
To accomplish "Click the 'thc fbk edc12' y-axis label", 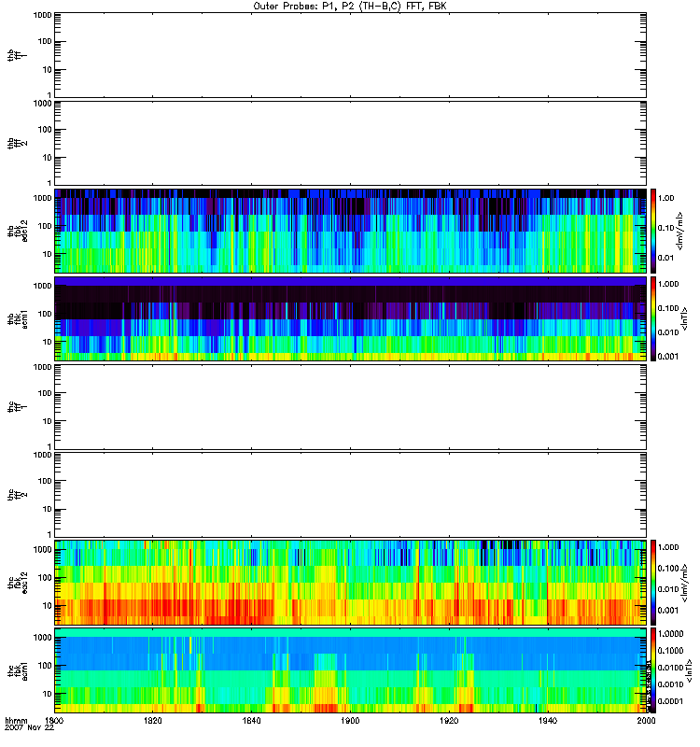I will [18, 582].
